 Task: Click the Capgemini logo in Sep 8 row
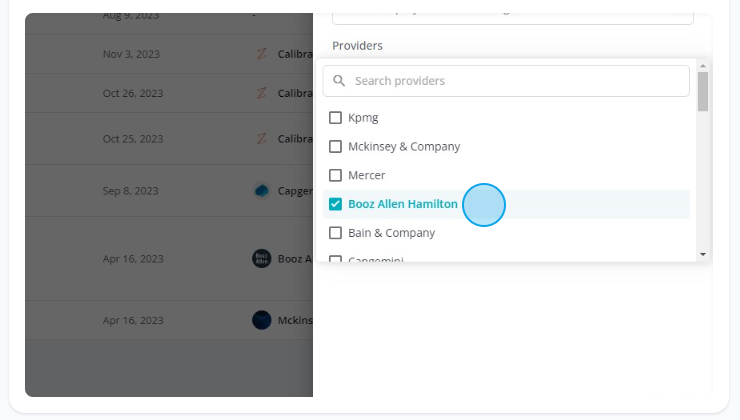pyautogui.click(x=261, y=191)
